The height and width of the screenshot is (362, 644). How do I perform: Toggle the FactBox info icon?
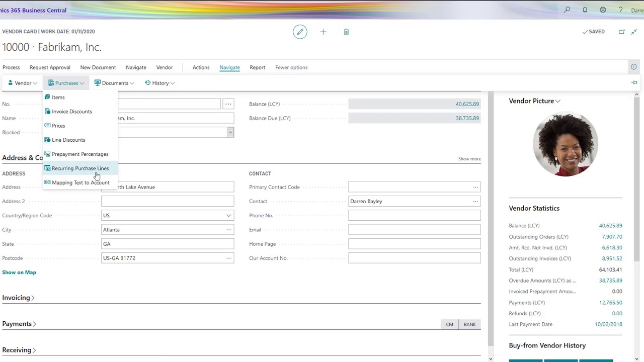(633, 67)
